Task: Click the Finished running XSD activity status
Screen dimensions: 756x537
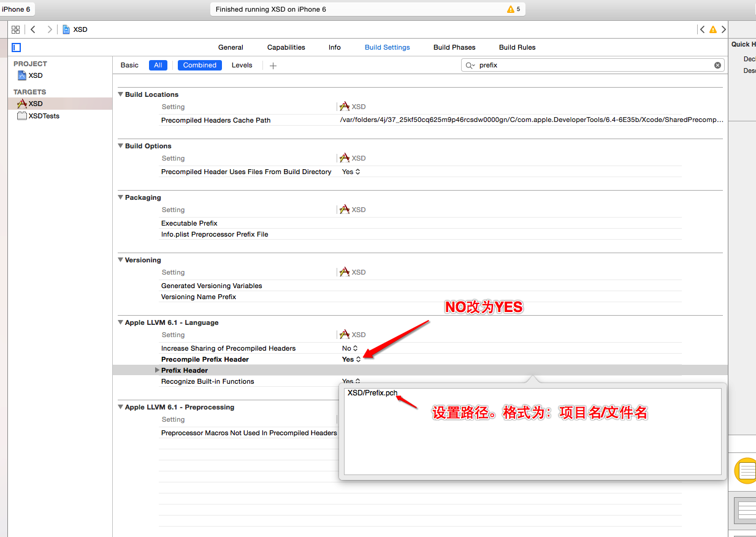Action: point(271,9)
